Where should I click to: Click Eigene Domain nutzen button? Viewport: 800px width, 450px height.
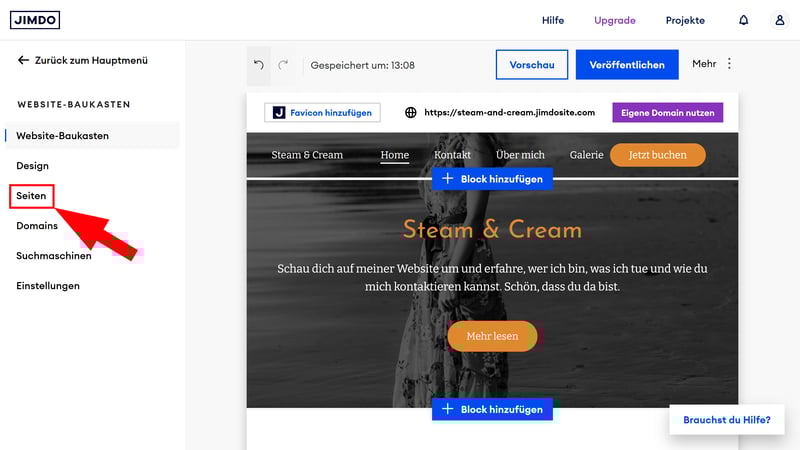point(667,113)
